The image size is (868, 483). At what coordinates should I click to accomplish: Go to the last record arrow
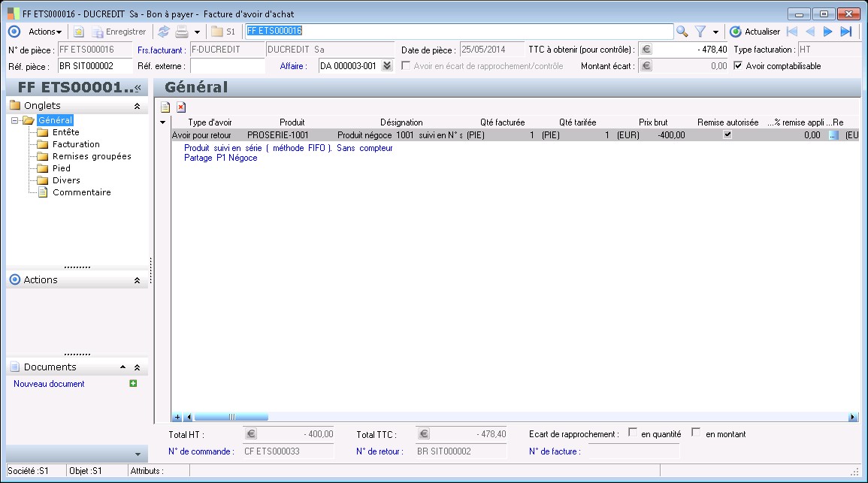(x=845, y=32)
